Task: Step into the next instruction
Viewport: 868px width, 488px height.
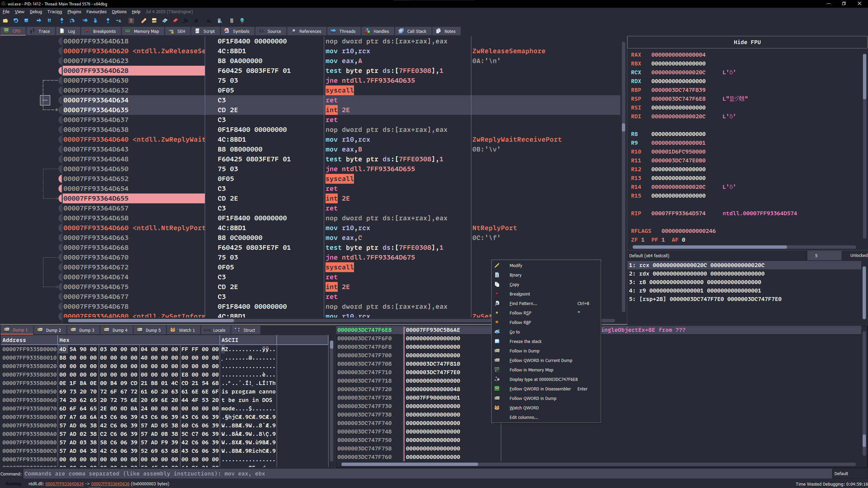Action: [62, 21]
